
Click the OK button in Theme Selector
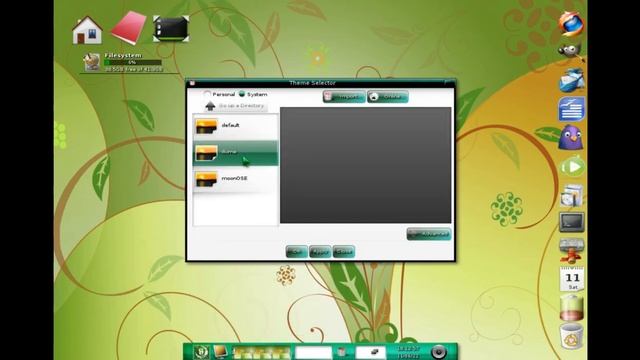click(x=297, y=252)
